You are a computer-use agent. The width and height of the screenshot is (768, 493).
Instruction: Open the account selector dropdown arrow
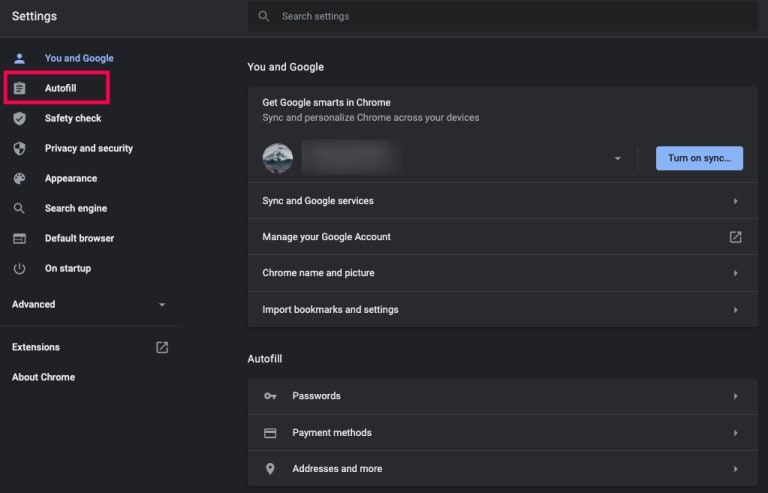(x=618, y=159)
